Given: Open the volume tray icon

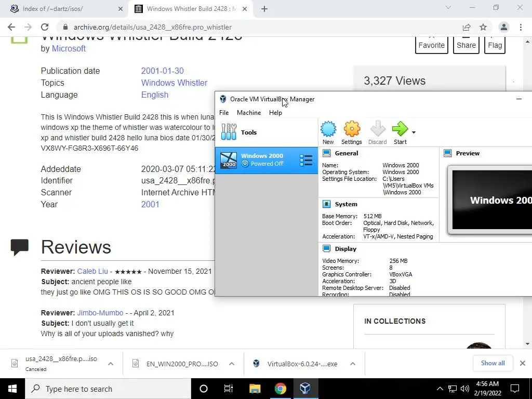Looking at the screenshot, I should 465,389.
